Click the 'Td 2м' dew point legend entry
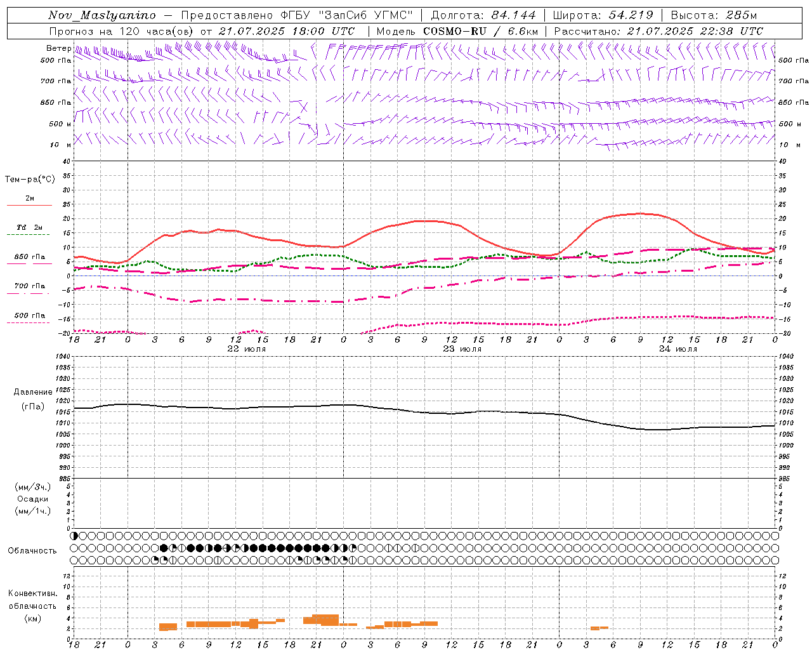 (29, 227)
